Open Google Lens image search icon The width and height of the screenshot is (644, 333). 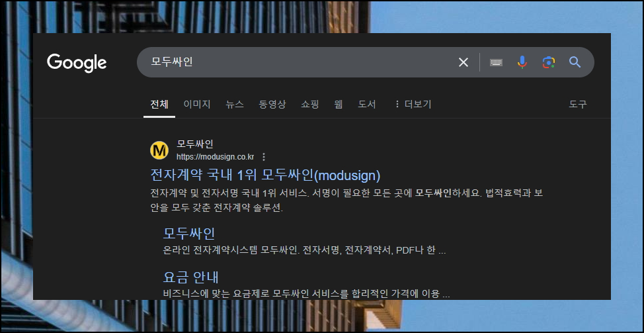click(x=549, y=62)
